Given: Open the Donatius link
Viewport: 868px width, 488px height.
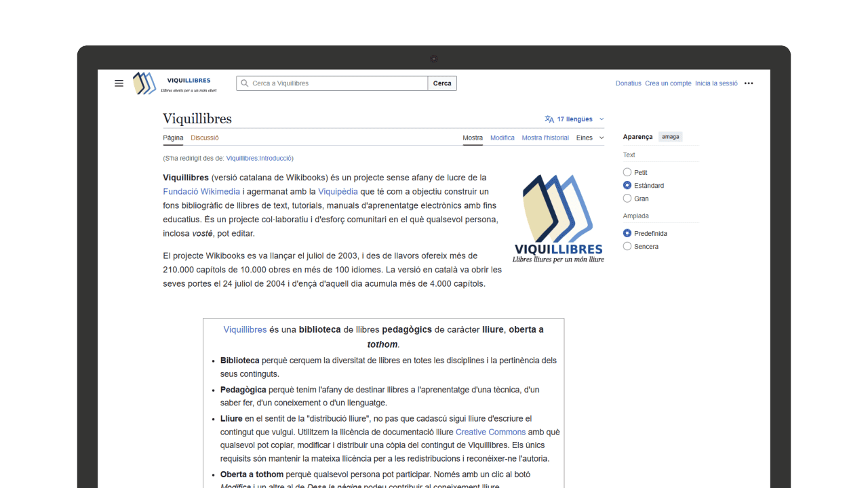Looking at the screenshot, I should click(629, 83).
